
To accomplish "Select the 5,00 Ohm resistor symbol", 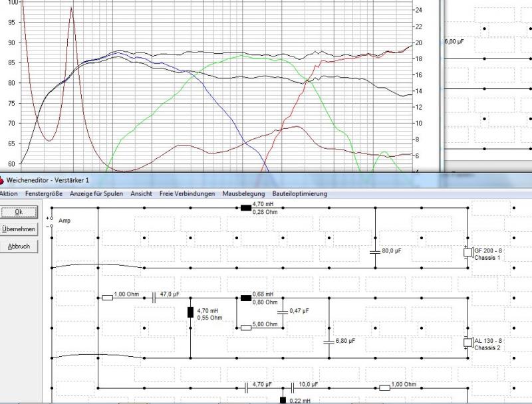I will point(246,328).
